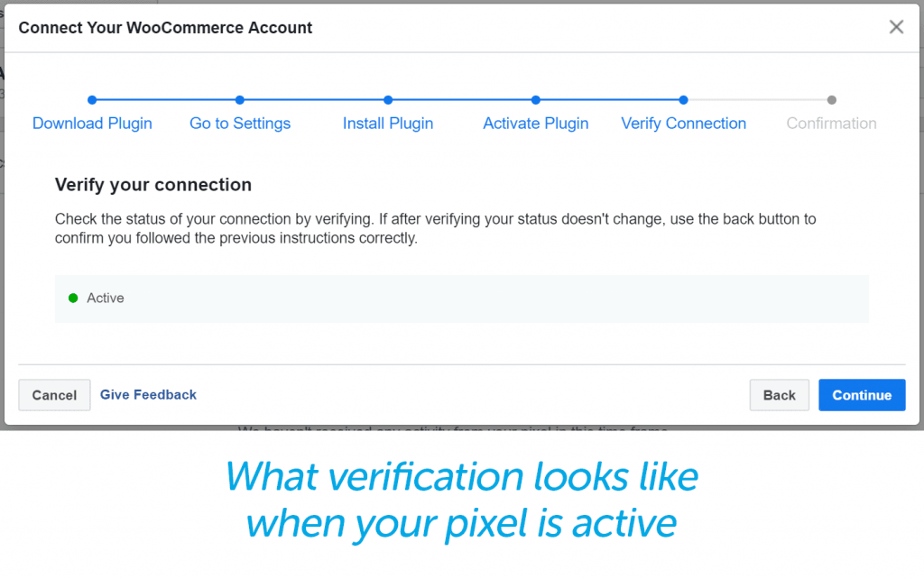Click the Install Plugin step marker
This screenshot has height=579, width=924.
[388, 100]
